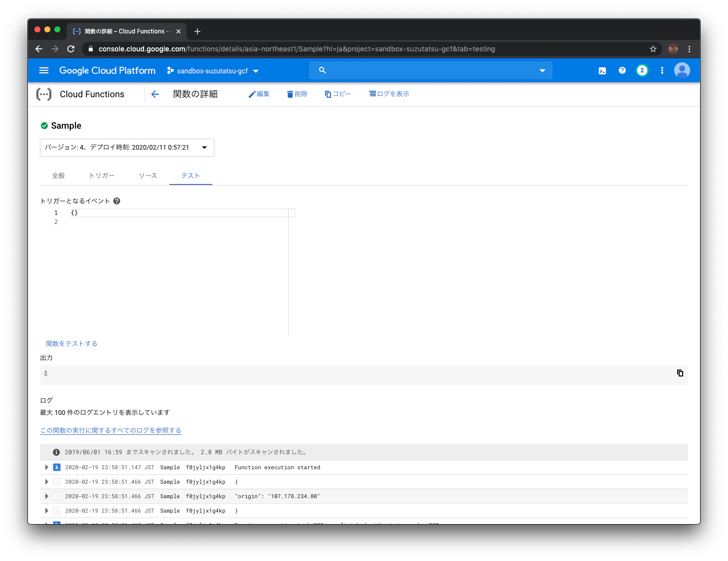Click the Google Cloud Platform title
Viewport: 728px width, 561px height.
point(107,70)
